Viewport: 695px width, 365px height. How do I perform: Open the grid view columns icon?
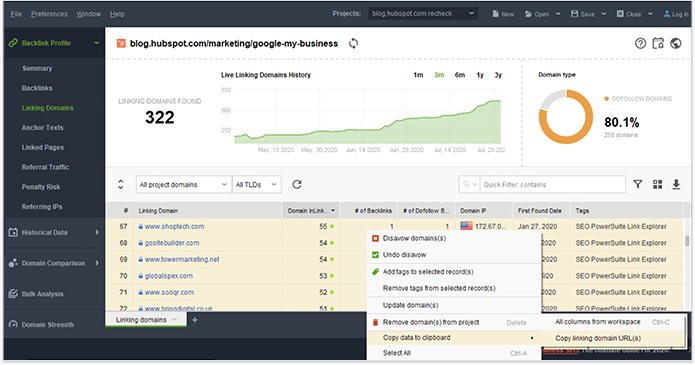(x=657, y=184)
